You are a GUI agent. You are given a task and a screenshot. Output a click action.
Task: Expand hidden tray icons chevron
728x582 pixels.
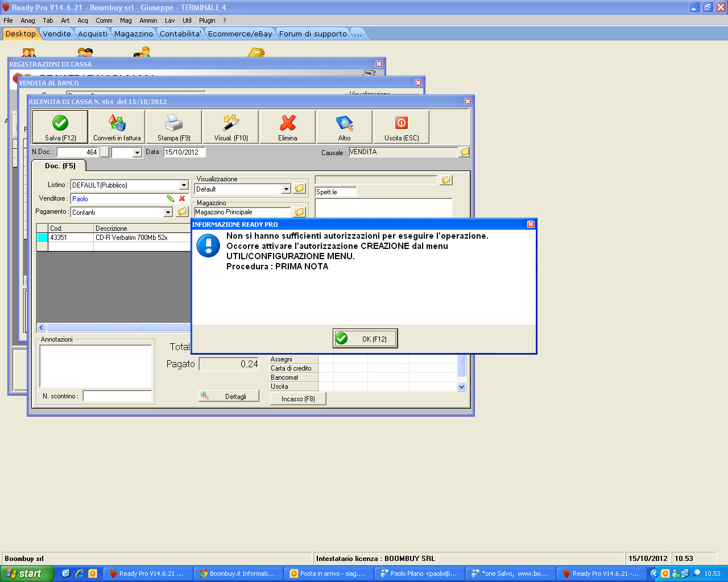(x=655, y=573)
